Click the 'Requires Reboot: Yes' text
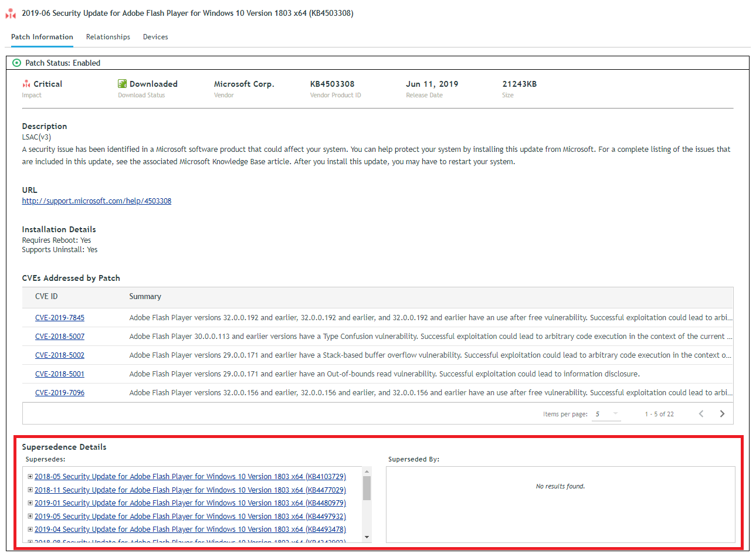756x560 pixels. point(56,240)
